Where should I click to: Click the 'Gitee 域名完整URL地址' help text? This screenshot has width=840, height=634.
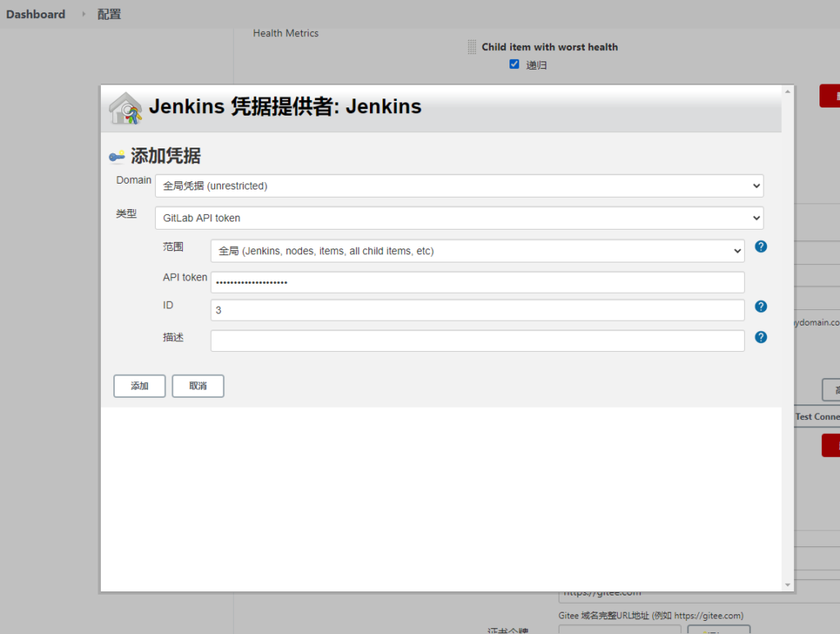point(651,616)
